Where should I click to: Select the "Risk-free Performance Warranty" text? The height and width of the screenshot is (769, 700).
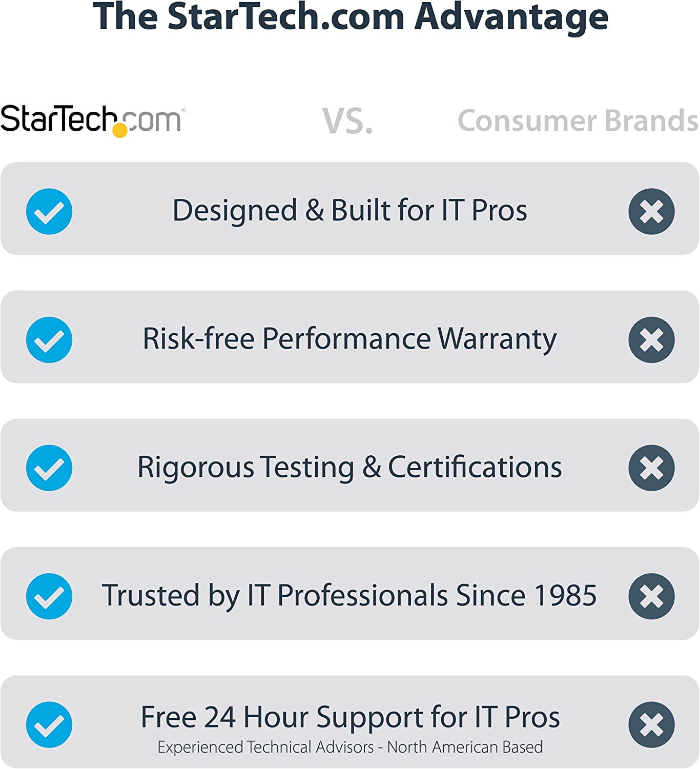[x=350, y=339]
